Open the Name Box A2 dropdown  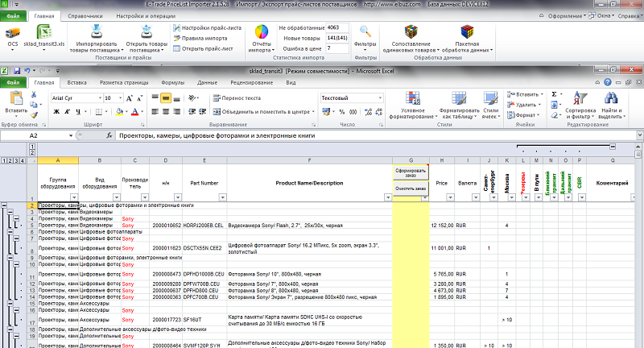point(71,135)
